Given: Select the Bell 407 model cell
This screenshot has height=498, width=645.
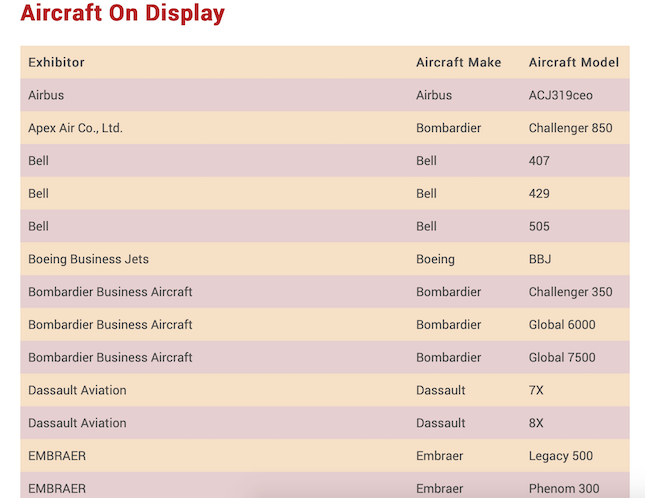Looking at the screenshot, I should [539, 161].
